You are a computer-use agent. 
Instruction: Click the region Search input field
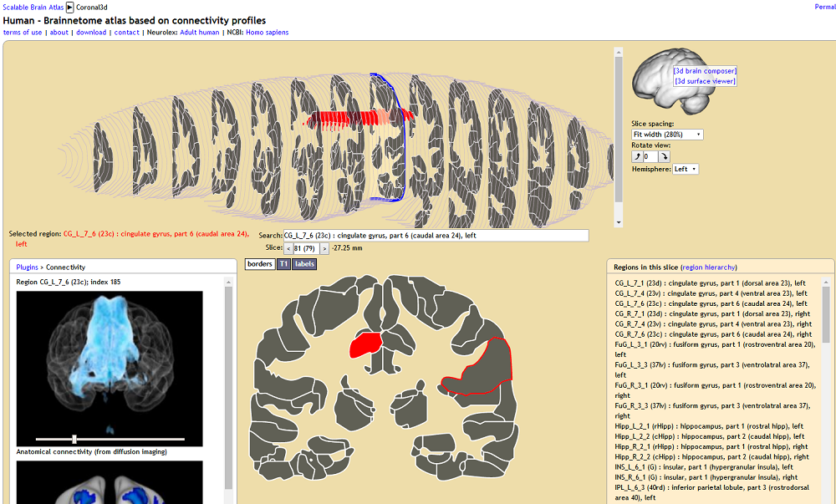click(x=436, y=236)
